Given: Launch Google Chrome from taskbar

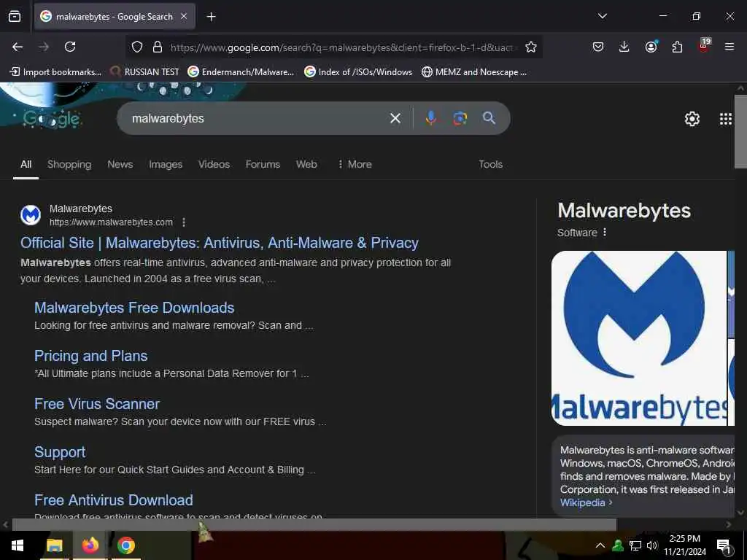Looking at the screenshot, I should [125, 545].
